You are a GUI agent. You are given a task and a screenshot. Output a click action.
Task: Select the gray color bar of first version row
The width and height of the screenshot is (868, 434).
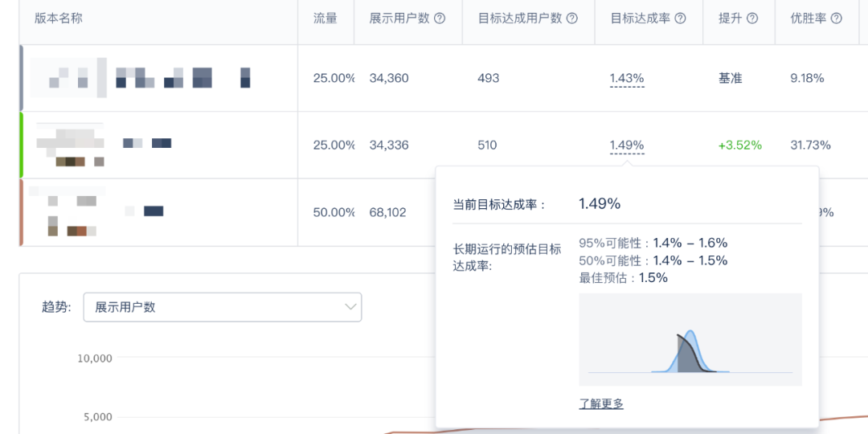click(22, 78)
